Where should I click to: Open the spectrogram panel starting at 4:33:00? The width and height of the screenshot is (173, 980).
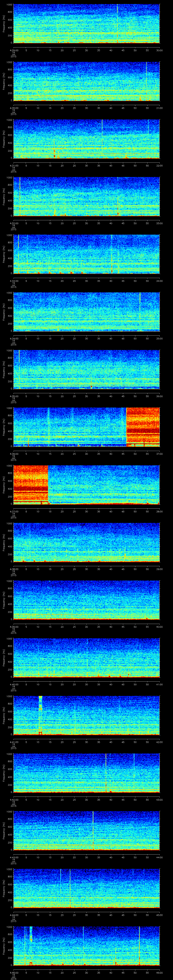(x=86, y=254)
